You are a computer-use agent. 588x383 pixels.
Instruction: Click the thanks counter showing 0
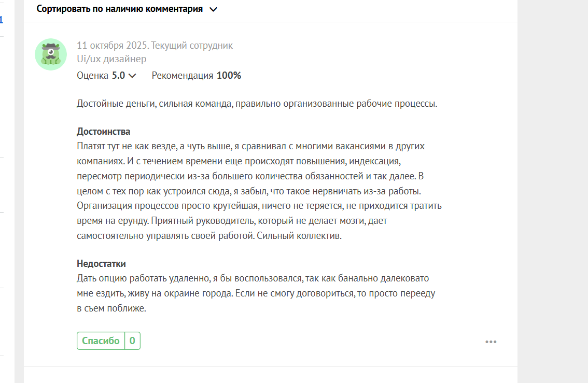point(132,341)
